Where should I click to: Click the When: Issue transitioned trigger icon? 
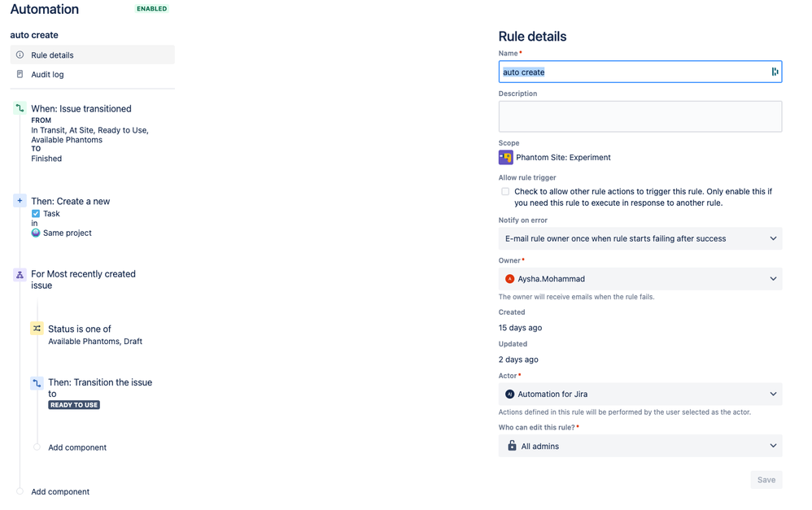(20, 108)
